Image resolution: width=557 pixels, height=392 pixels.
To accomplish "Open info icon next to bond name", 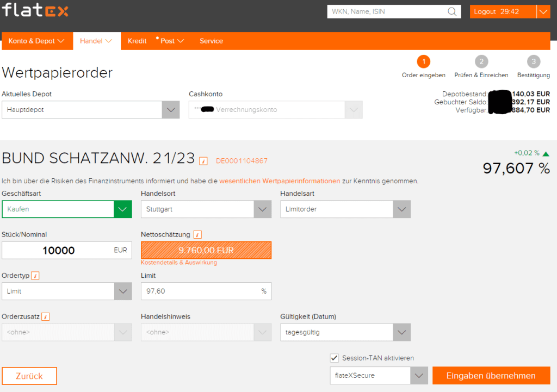I will point(203,160).
